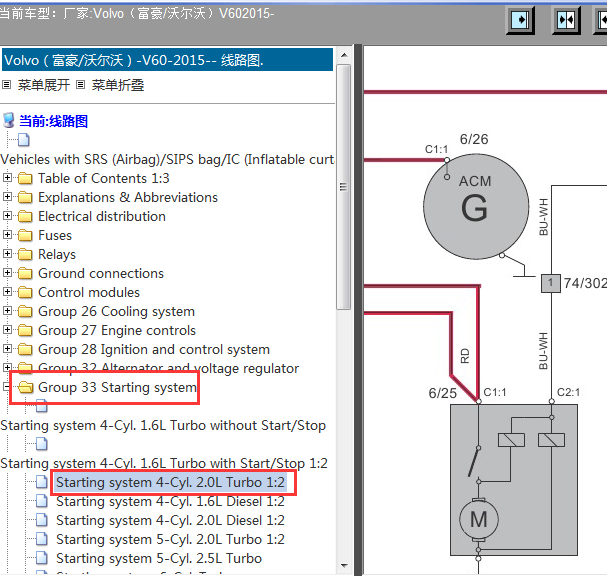Open Group 28 Ignition and control system label

(154, 350)
